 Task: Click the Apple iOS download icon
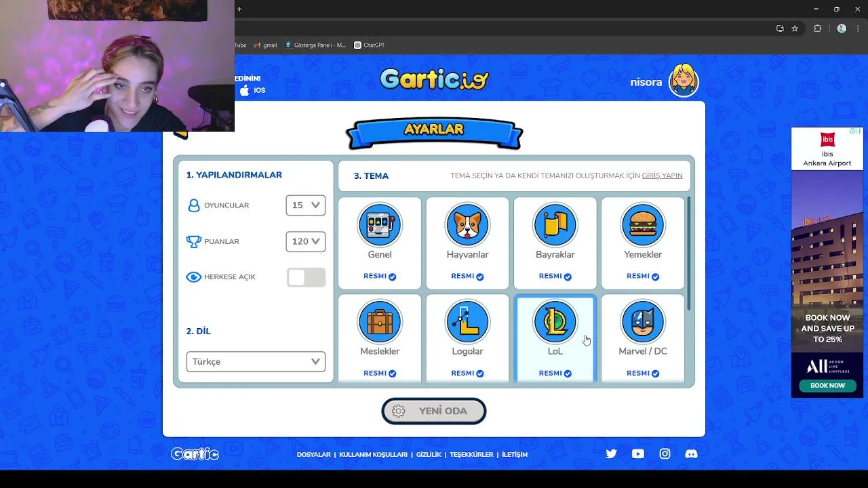point(245,90)
